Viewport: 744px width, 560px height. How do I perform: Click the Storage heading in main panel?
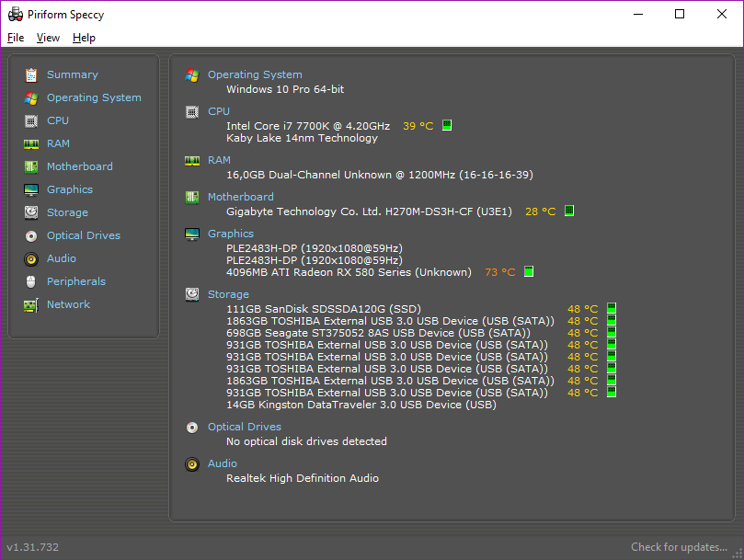(x=228, y=294)
